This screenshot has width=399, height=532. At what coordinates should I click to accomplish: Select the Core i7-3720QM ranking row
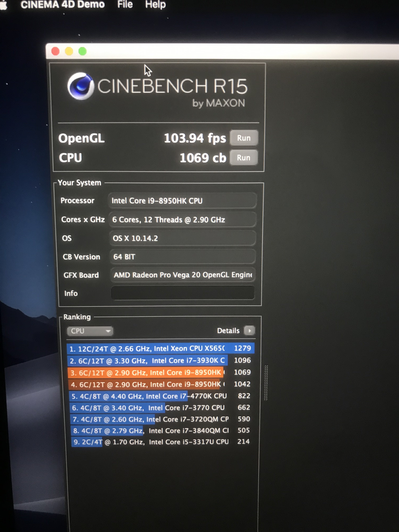click(x=161, y=419)
